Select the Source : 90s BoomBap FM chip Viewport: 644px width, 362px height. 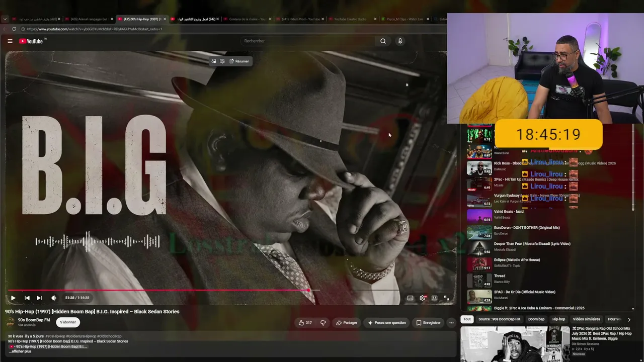[499, 319]
